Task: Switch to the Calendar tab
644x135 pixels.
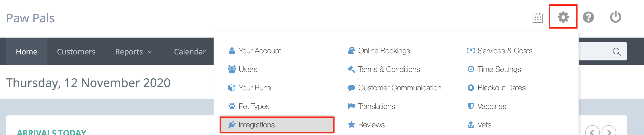Action: coord(190,51)
